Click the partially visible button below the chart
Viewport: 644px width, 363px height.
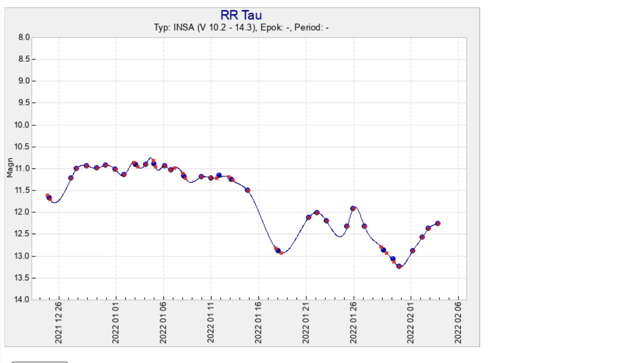(x=40, y=361)
